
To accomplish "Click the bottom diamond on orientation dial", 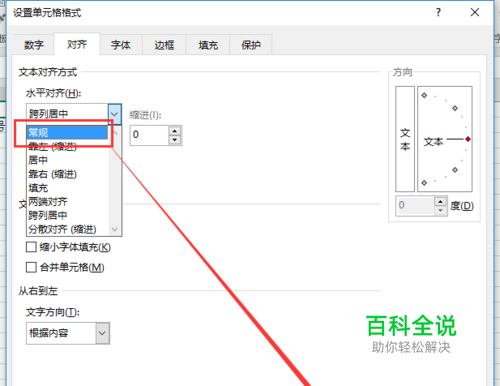I will [x=424, y=183].
